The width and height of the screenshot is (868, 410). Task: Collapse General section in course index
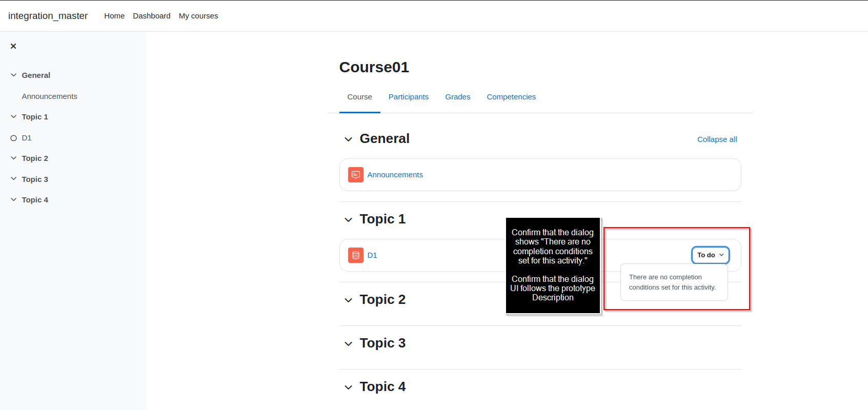point(14,75)
